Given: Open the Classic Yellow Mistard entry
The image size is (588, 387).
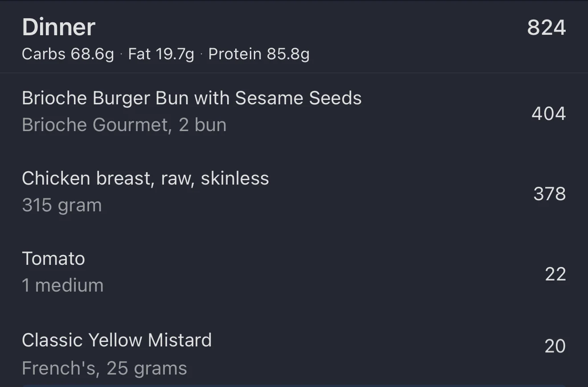Looking at the screenshot, I should click(x=117, y=340).
